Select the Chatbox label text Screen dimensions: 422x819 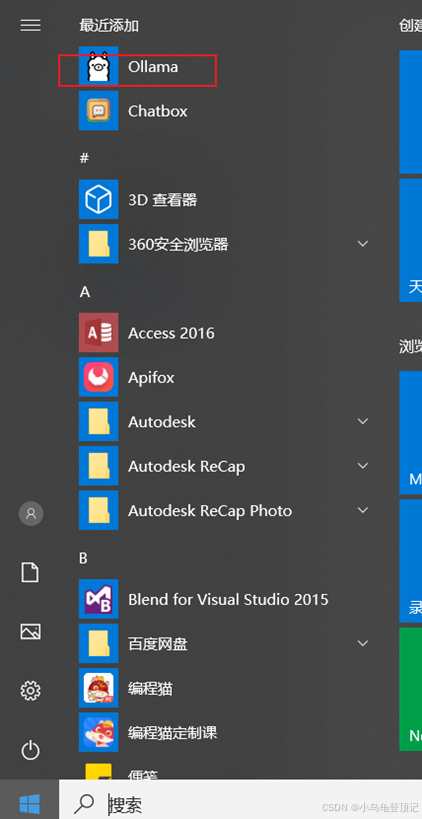click(158, 111)
